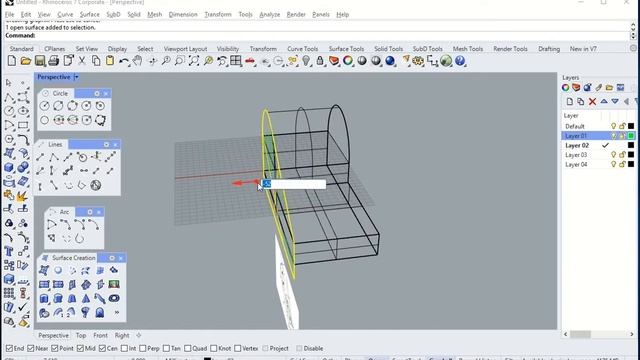640x360 pixels.
Task: Open Surface Creation panel gear options
Action: (x=112, y=258)
